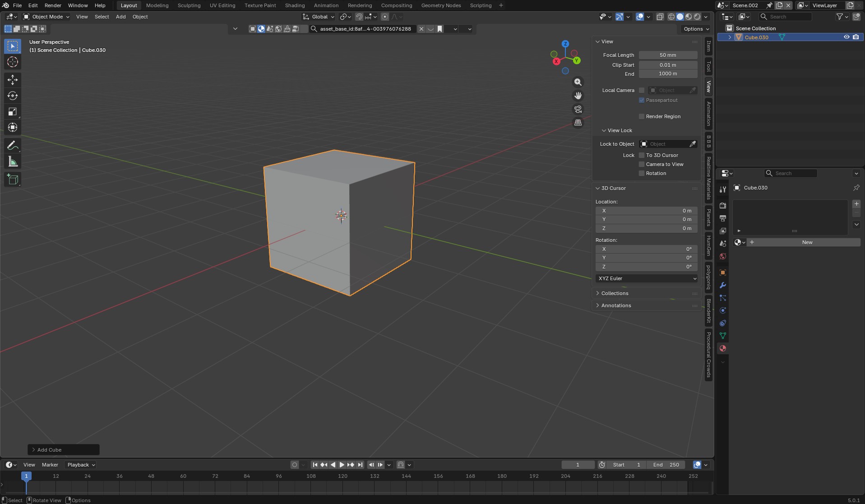The height and width of the screenshot is (504, 865).
Task: Switch to orthographic view with grid icon
Action: 578,123
